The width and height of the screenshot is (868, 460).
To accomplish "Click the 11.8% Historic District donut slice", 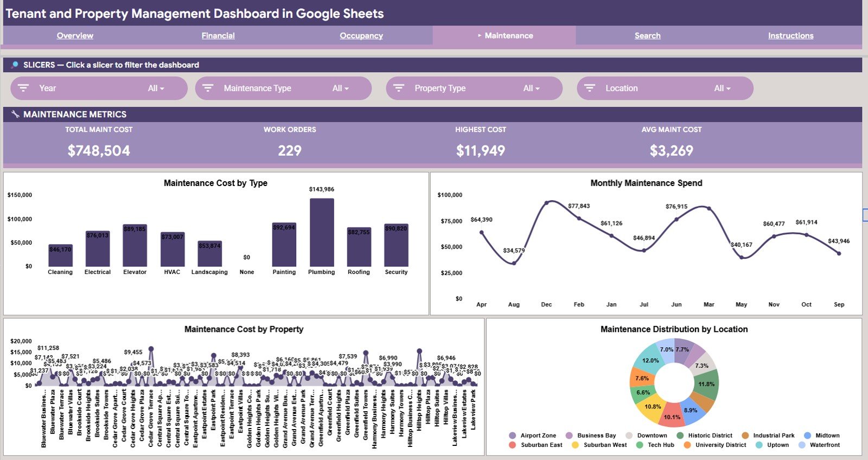I will (x=706, y=384).
